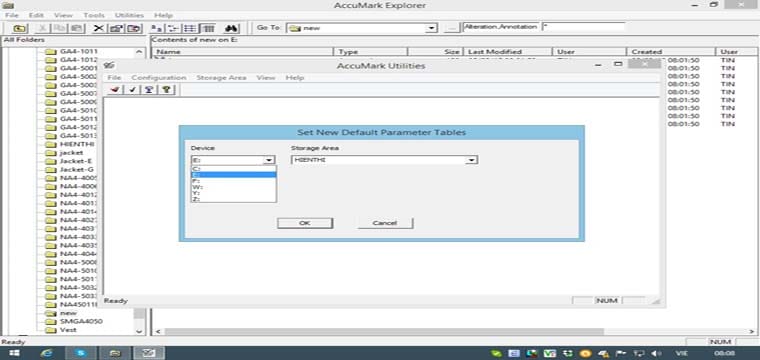
Task: Click the AccuMark Utilities title bar app icon
Action: point(110,65)
